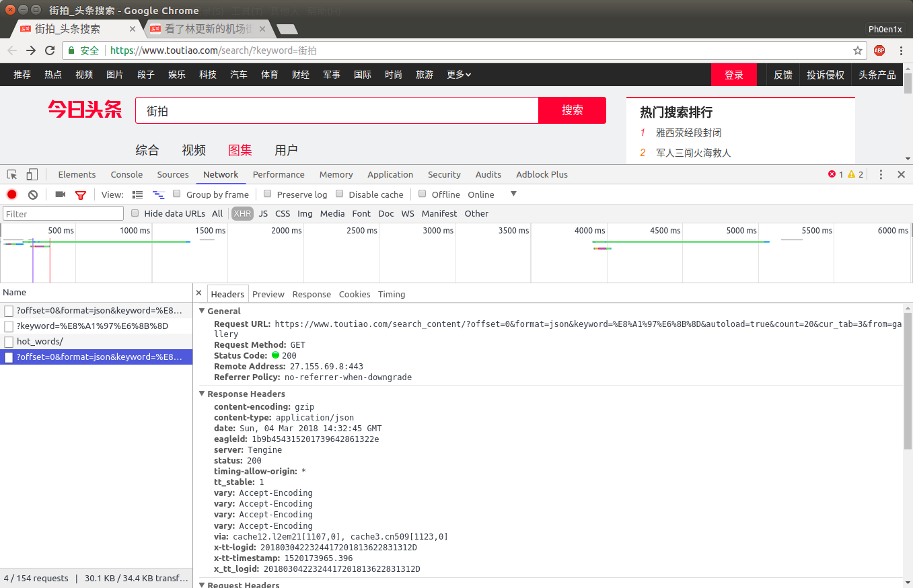The width and height of the screenshot is (913, 588).
Task: Select the ?keyword=%E8%A1%97%E6%8B%8D request row
Action: [x=96, y=326]
